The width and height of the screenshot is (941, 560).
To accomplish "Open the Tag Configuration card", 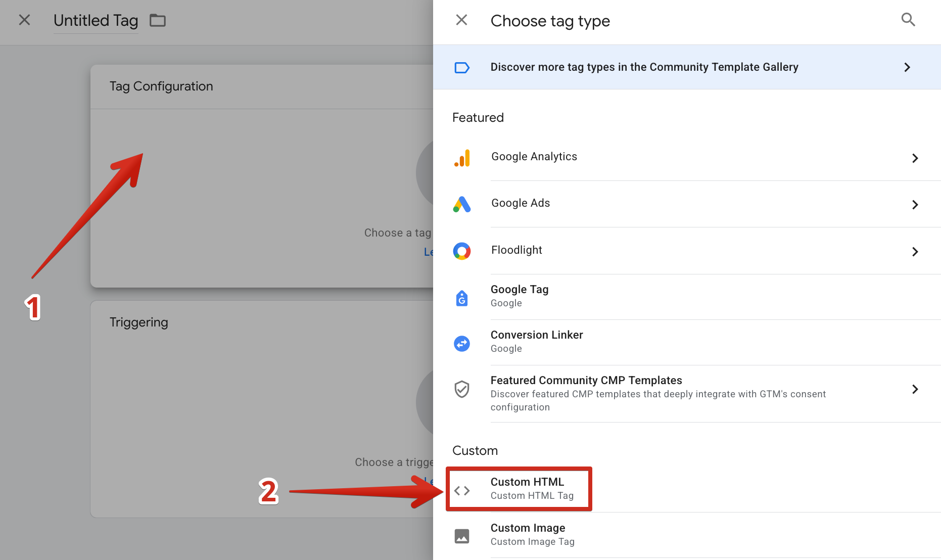I will pos(262,176).
